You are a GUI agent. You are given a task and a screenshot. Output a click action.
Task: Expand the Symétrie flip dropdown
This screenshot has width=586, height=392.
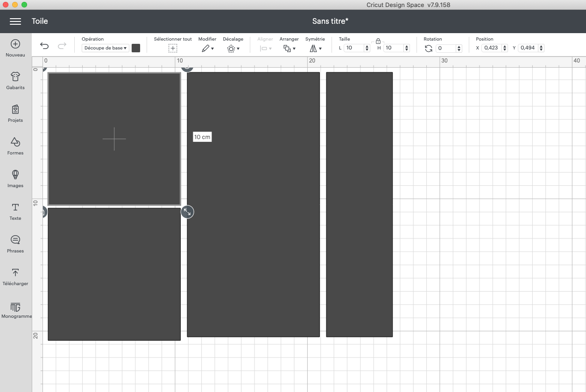pos(315,48)
